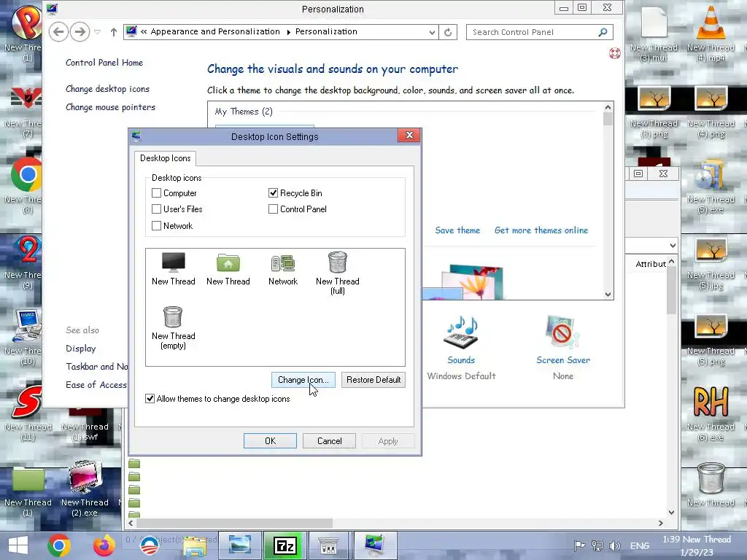Expand the address bar history dropdown
Screen dimensions: 747x560
432,32
